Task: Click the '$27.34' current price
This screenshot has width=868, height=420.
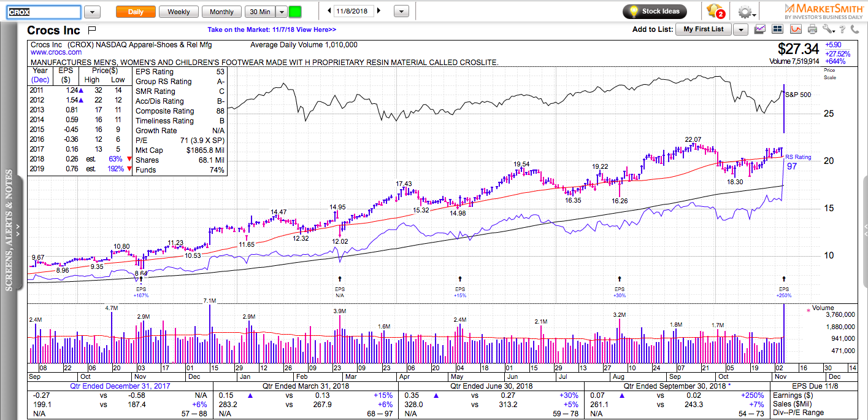Action: [x=797, y=49]
